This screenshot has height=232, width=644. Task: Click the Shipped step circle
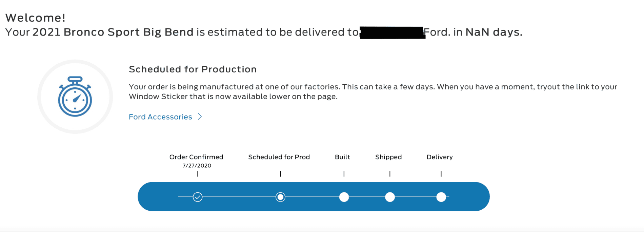pos(390,197)
